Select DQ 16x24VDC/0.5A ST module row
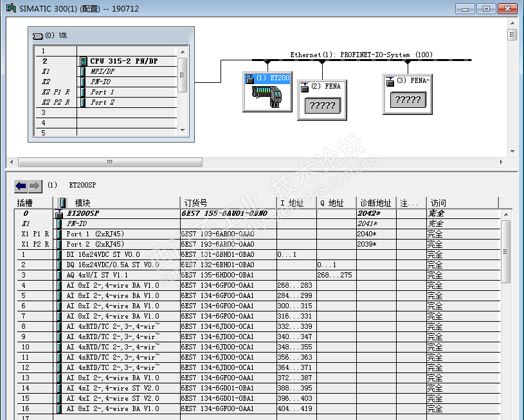524x420 pixels. 257,265
